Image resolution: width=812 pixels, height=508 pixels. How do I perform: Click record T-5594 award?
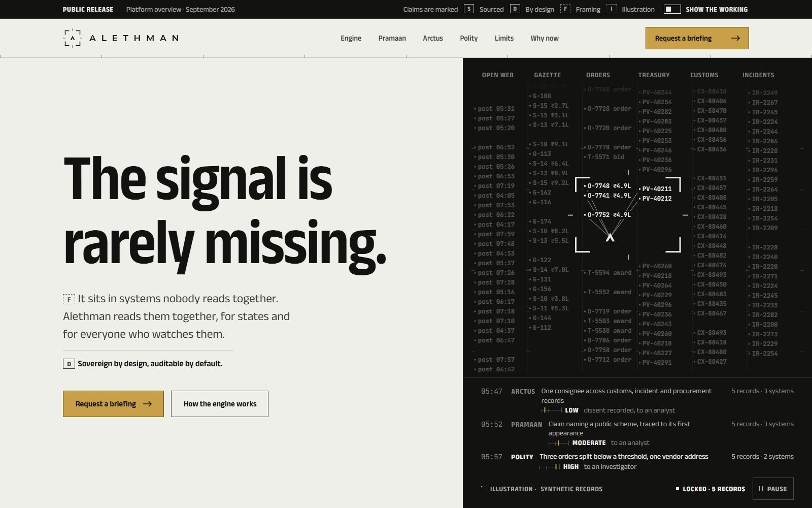608,273
